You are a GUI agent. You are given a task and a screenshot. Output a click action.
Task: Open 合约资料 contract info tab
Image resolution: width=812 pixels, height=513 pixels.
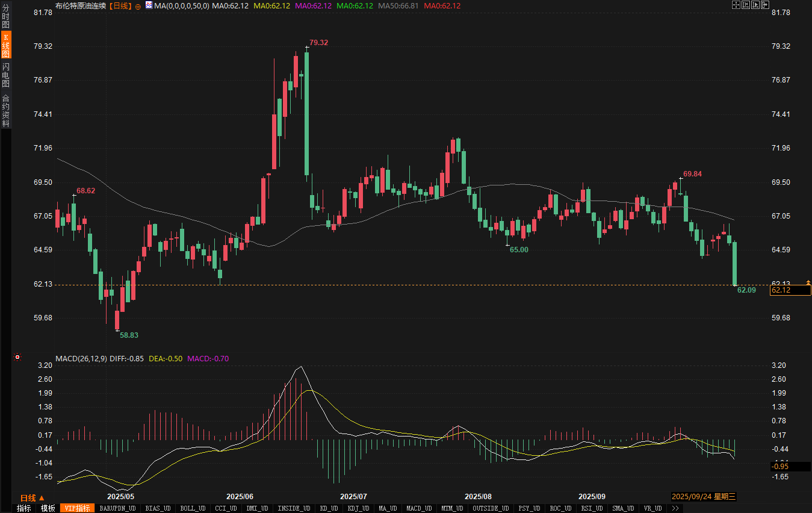(6, 110)
